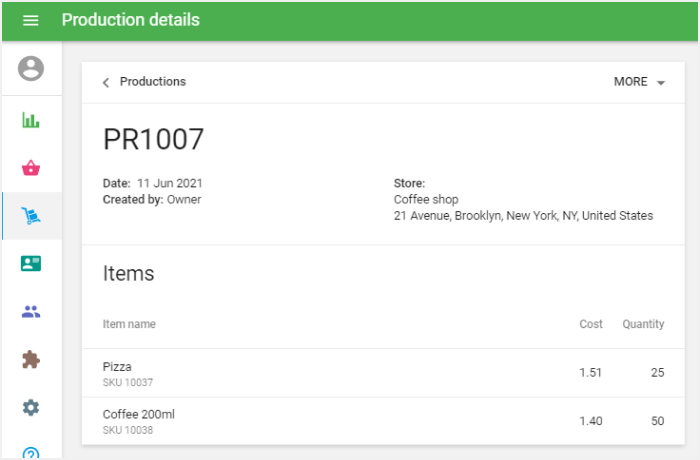Select the Inventory management cart icon
Screen dimensions: 700x460
pyautogui.click(x=31, y=216)
